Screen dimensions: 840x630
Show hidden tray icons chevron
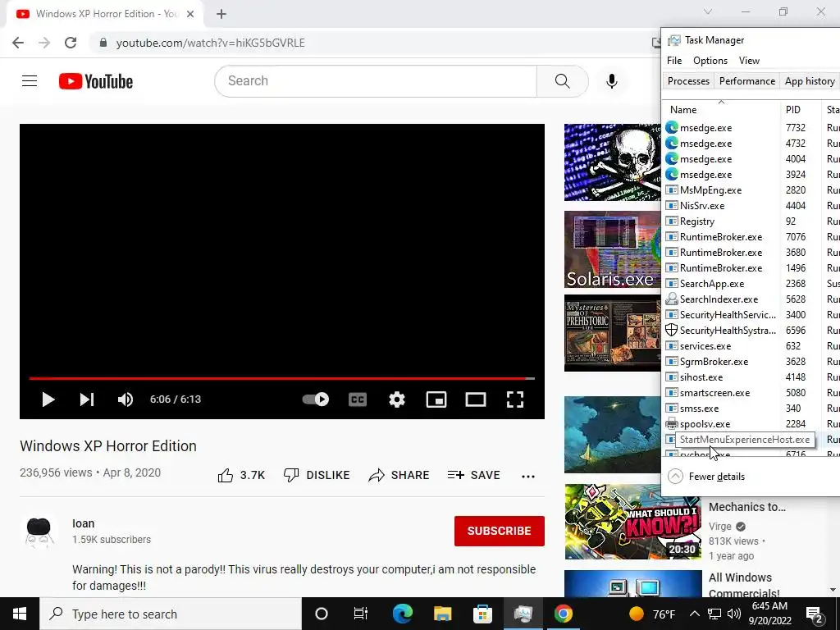(694, 614)
